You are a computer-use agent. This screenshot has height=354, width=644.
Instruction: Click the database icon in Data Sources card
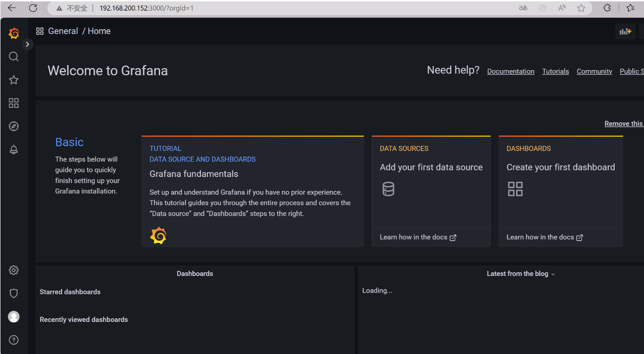point(388,189)
